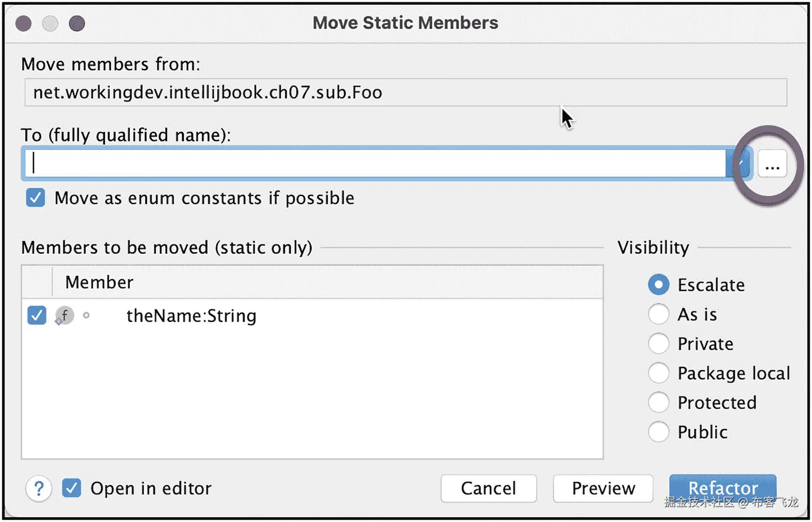
Task: Click the Preview button
Action: click(603, 489)
